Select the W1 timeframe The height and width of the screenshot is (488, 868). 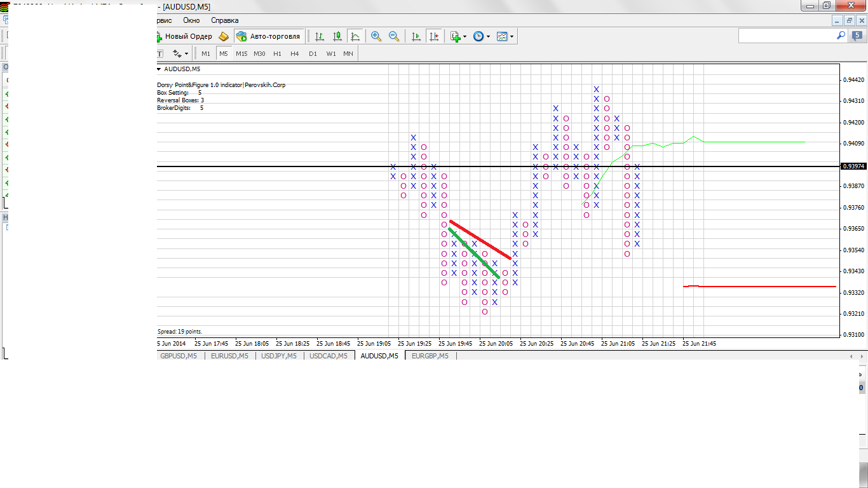(x=331, y=53)
